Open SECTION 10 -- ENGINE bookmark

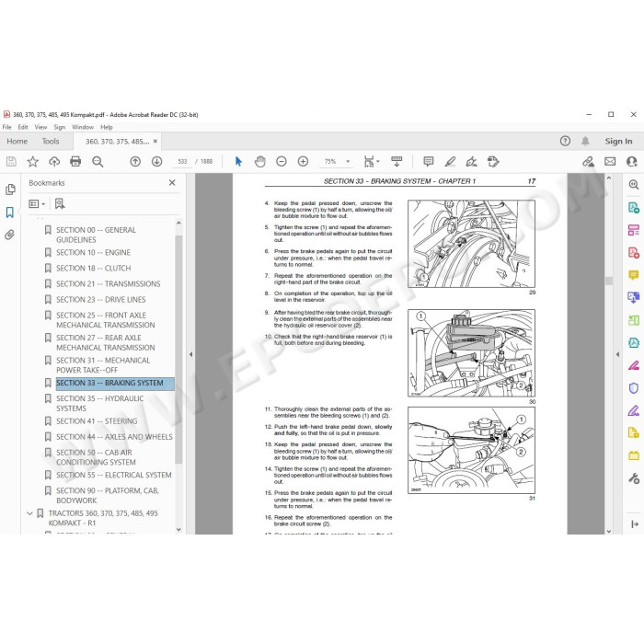coord(93,253)
